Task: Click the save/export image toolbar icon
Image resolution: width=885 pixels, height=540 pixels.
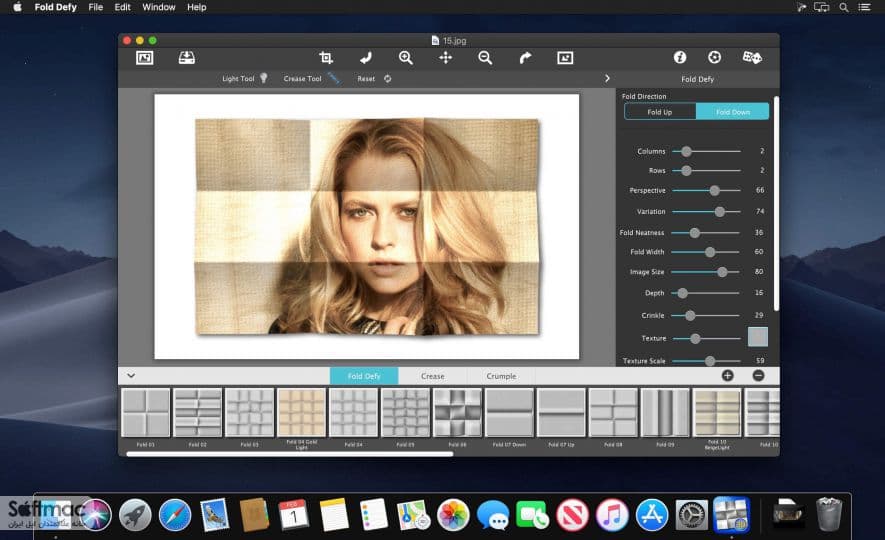Action: pos(187,58)
